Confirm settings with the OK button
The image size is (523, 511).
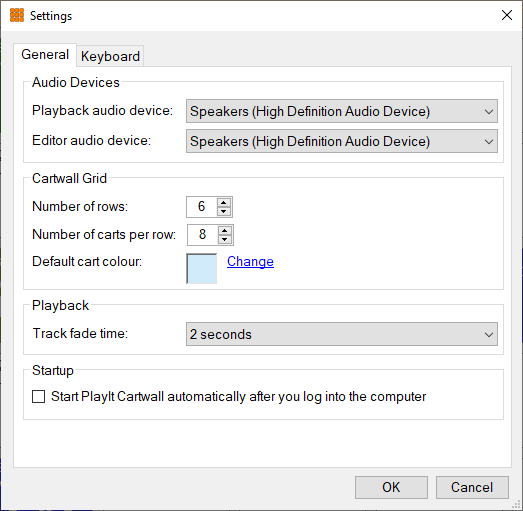(391, 487)
